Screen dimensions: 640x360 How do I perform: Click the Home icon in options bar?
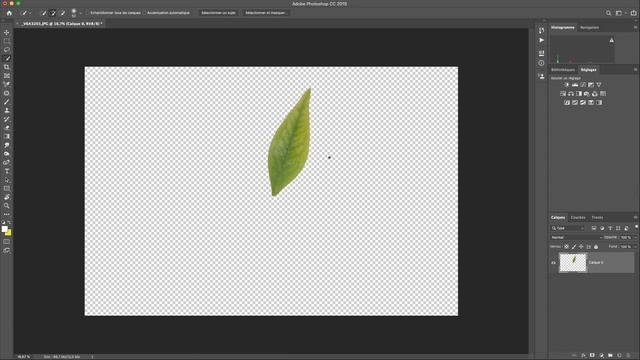pyautogui.click(x=9, y=13)
